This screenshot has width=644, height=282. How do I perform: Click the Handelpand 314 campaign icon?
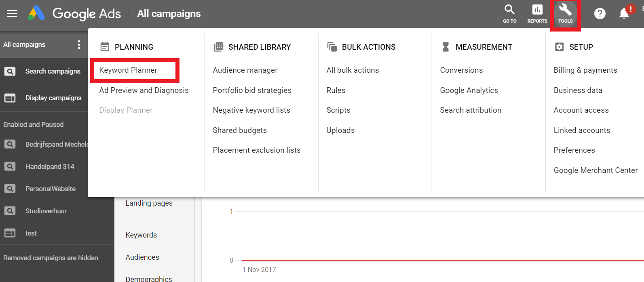pyautogui.click(x=10, y=166)
